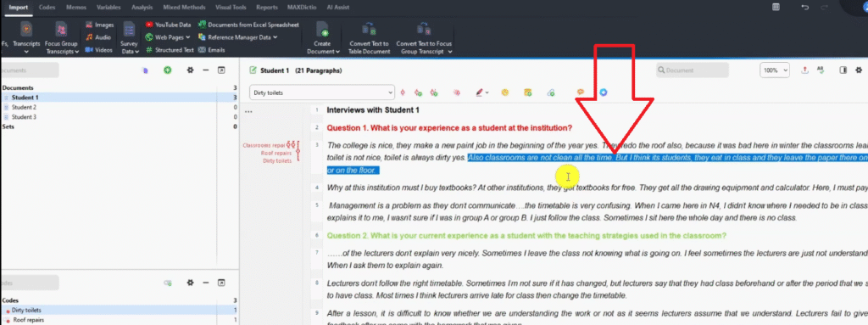Select the Documents root folder
This screenshot has height=325, width=868.
119,87
